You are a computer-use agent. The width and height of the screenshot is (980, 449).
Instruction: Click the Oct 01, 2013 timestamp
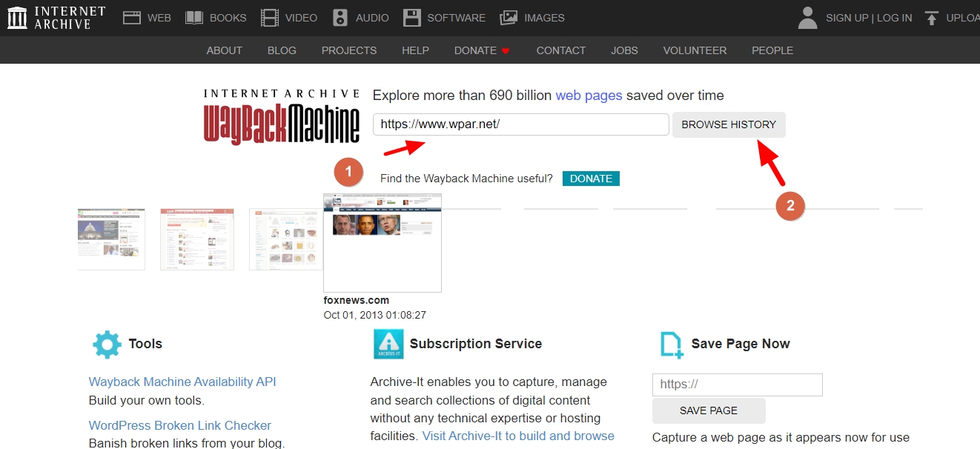(x=375, y=315)
